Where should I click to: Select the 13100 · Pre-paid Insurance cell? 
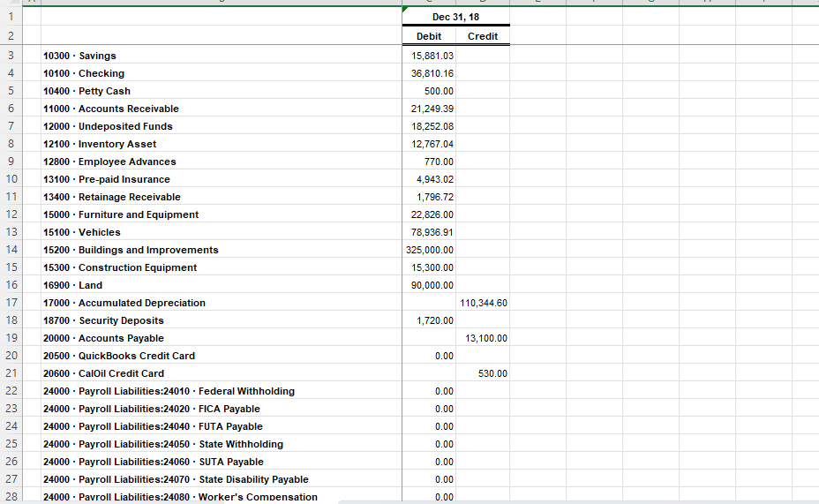[222, 179]
